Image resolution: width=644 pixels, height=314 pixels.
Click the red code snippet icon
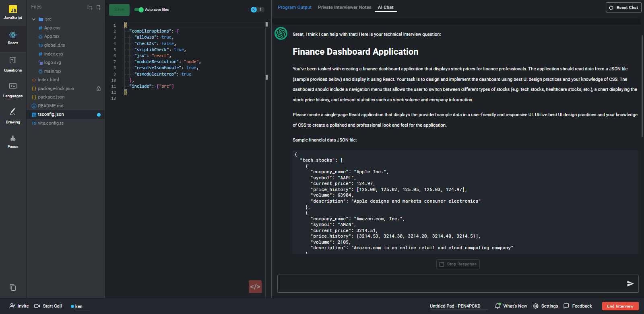pos(255,287)
